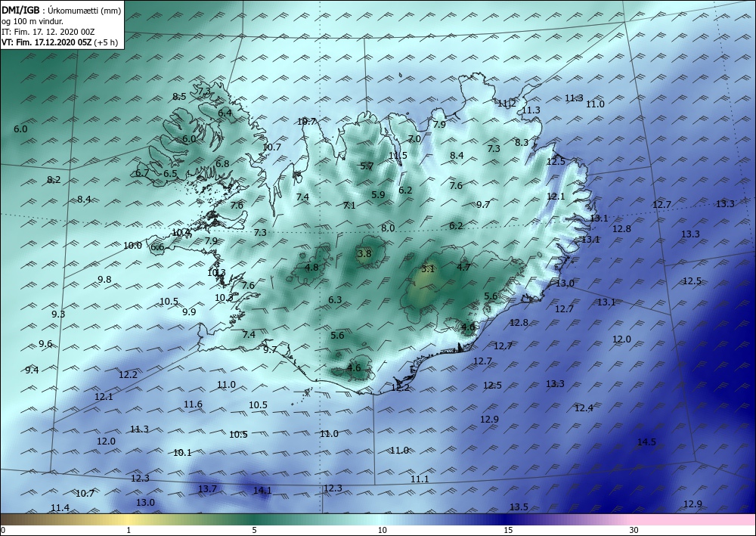Click the legend scale label 1
The height and width of the screenshot is (536, 756).
click(129, 531)
